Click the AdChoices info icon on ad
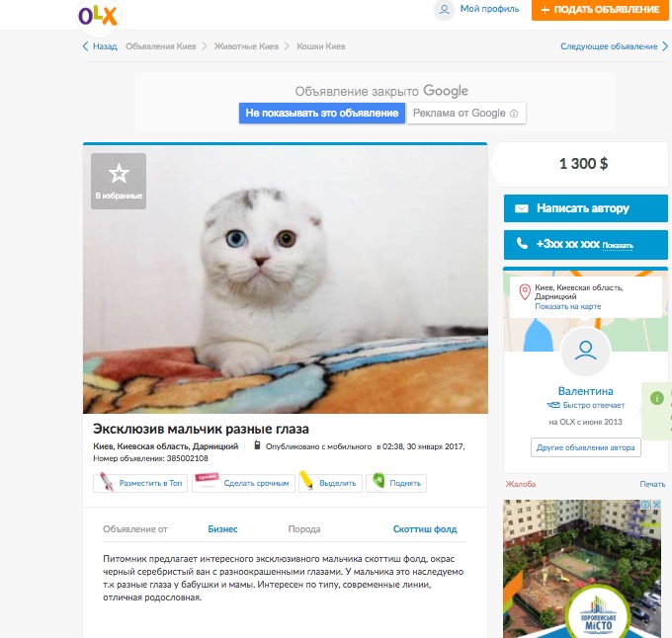This screenshot has width=672, height=638. pos(645,505)
